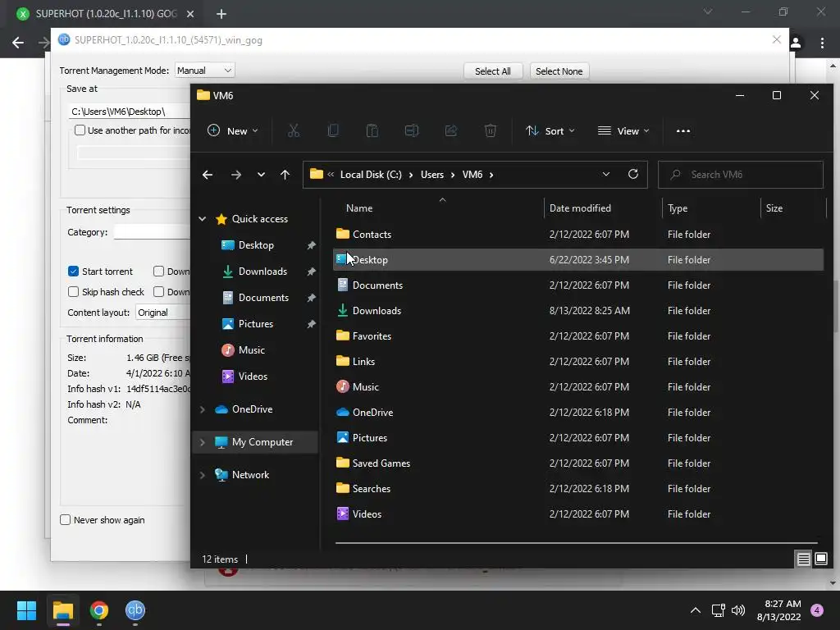The height and width of the screenshot is (630, 840).
Task: Open File Explorer from the taskbar
Action: tap(63, 610)
